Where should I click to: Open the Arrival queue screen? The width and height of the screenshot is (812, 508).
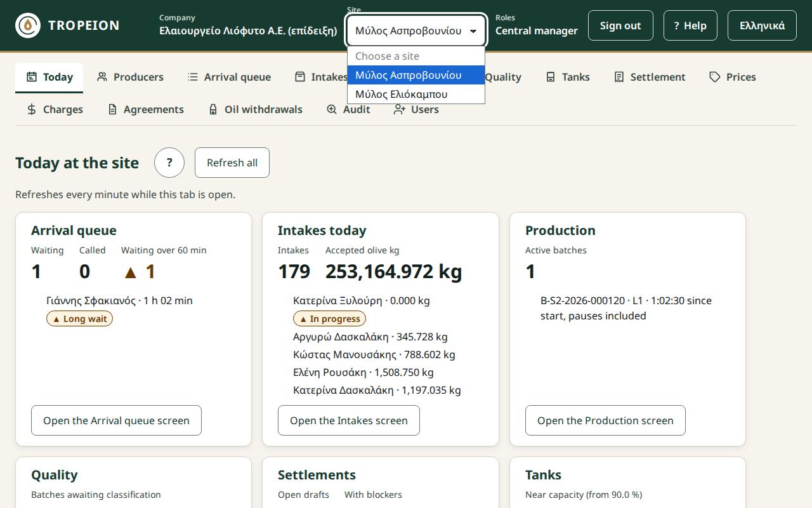click(x=116, y=420)
